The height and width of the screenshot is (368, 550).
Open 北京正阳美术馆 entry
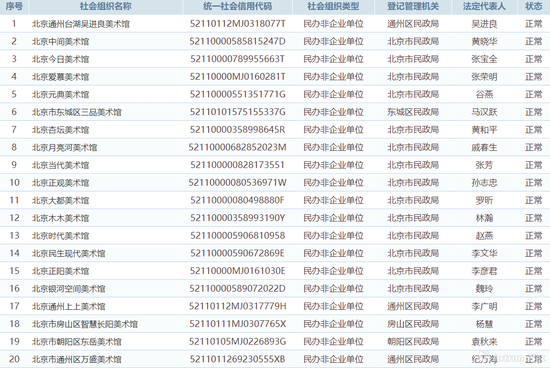(61, 271)
